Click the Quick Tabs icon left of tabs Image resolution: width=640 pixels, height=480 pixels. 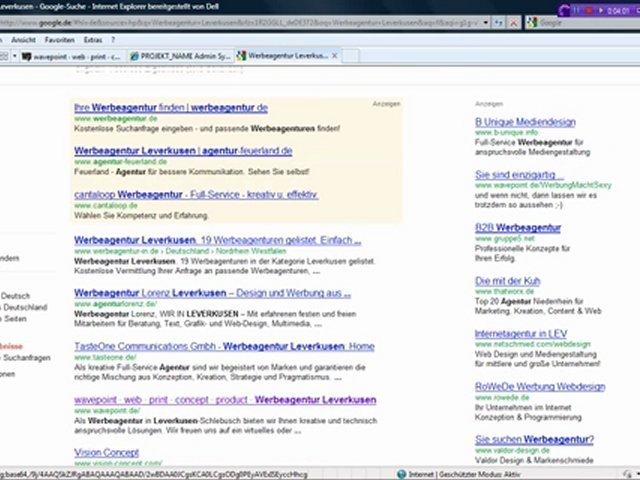click(x=4, y=56)
